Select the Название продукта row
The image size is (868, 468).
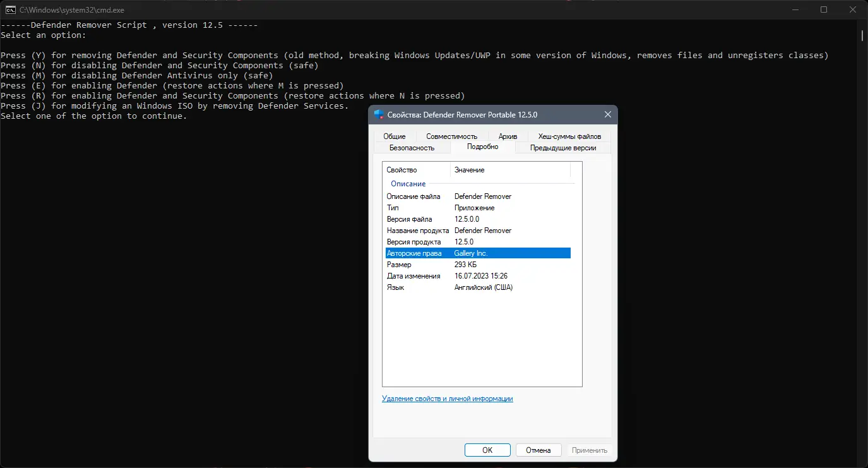[478, 231]
